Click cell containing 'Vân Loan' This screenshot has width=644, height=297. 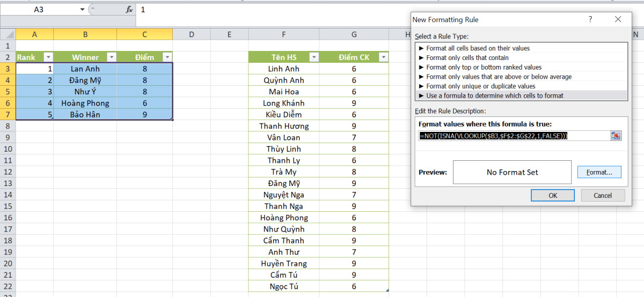283,137
